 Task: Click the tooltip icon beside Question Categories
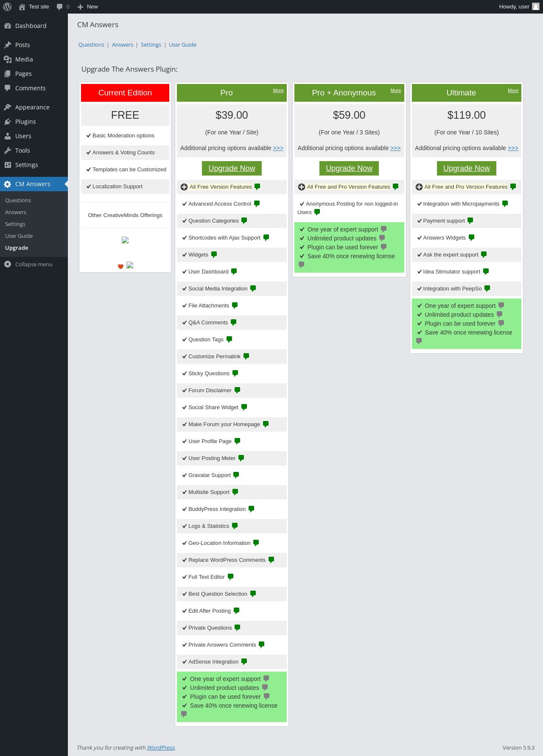click(244, 221)
